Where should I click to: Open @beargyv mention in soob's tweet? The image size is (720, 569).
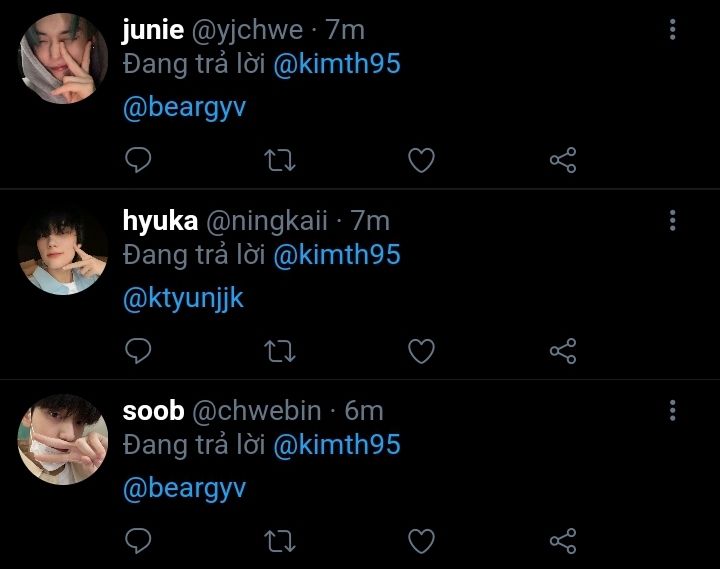pos(185,489)
